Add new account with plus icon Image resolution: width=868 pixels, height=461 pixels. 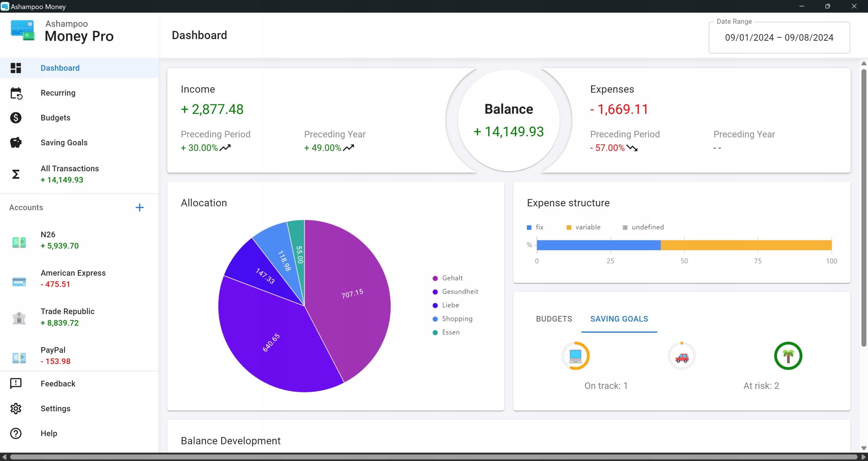(140, 207)
